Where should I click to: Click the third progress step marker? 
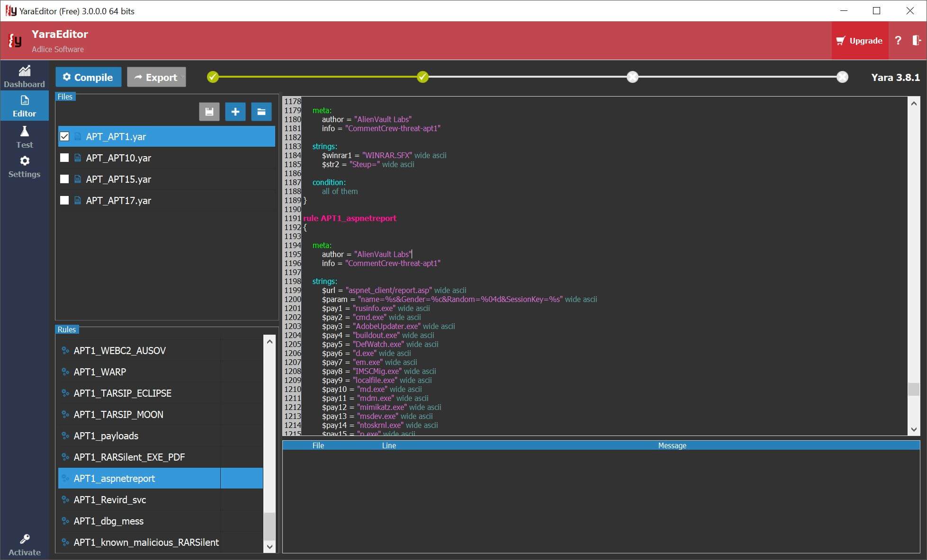tap(632, 77)
